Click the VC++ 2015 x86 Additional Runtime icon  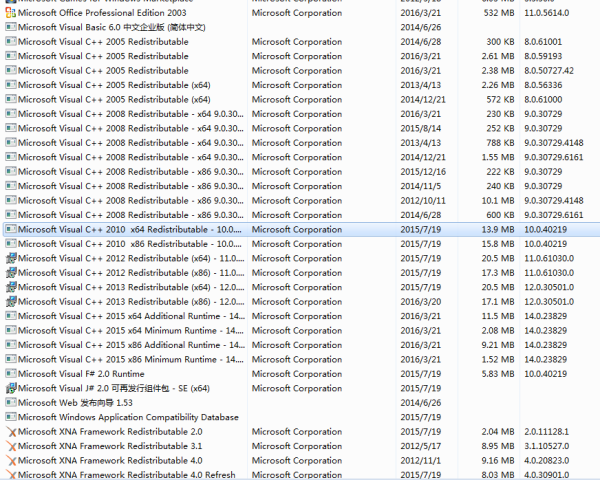11,345
